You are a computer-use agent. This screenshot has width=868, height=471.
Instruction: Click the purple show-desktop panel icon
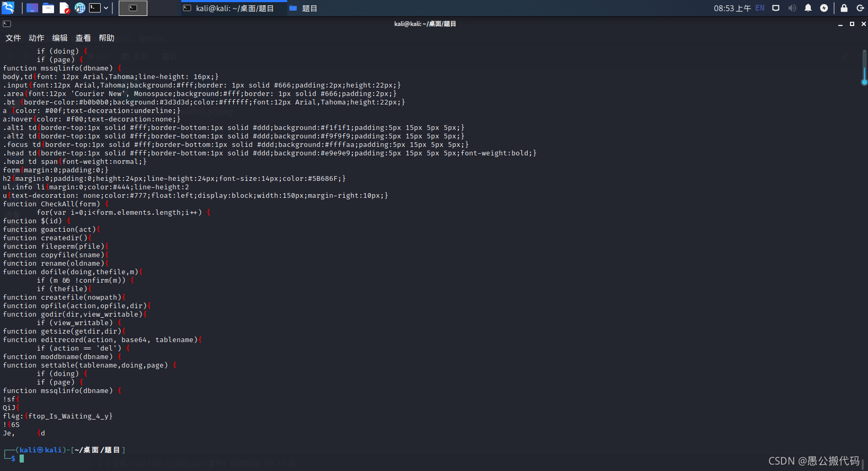(x=32, y=8)
